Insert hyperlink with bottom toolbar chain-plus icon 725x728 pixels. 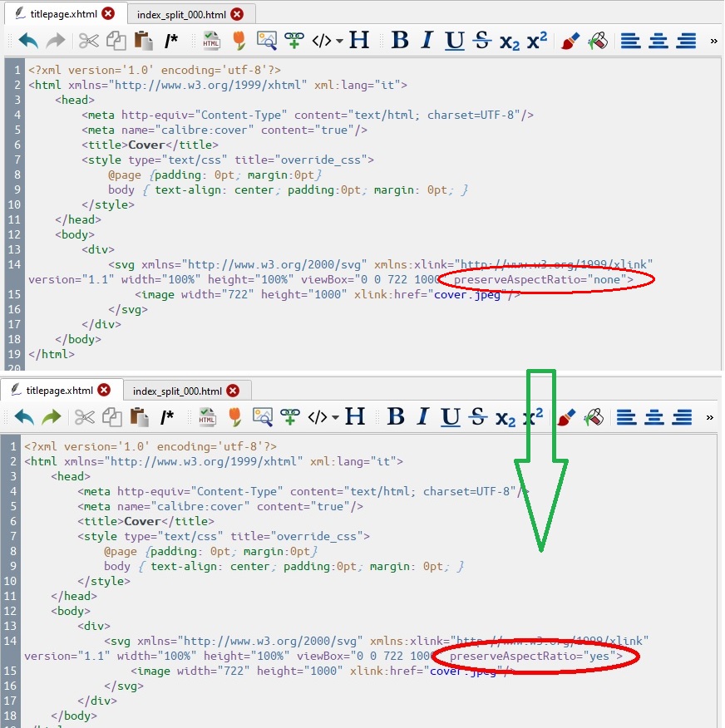[x=290, y=417]
